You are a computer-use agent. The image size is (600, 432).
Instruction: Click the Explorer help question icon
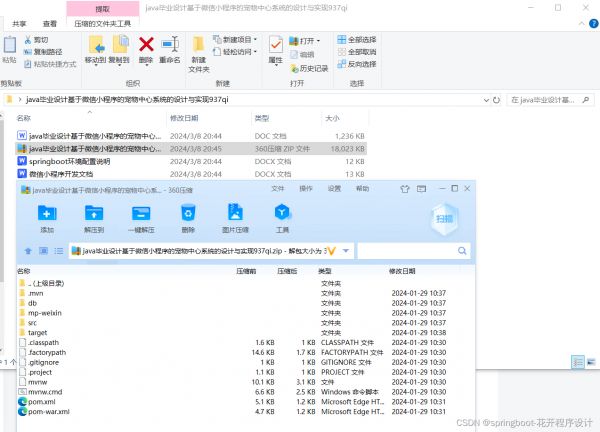[593, 24]
